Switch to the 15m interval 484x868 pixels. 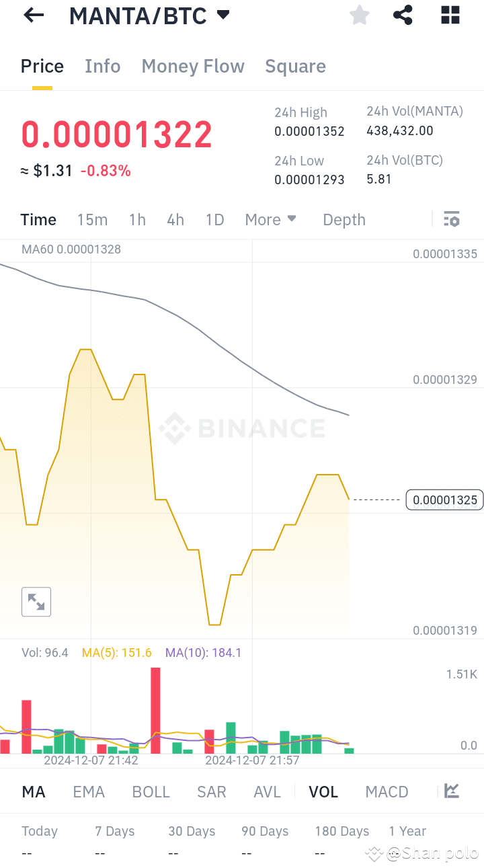coord(92,219)
